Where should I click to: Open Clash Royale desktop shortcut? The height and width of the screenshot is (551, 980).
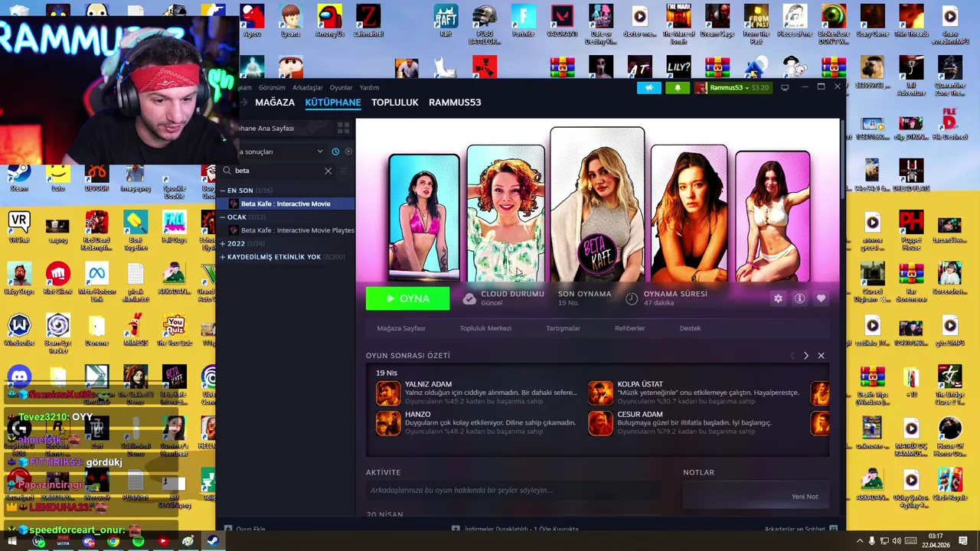(949, 484)
